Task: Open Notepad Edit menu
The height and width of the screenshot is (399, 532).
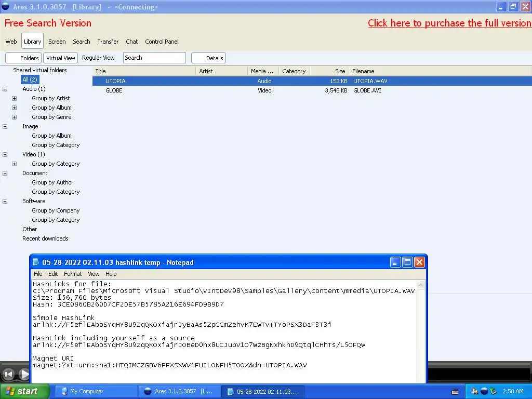Action: [53, 274]
